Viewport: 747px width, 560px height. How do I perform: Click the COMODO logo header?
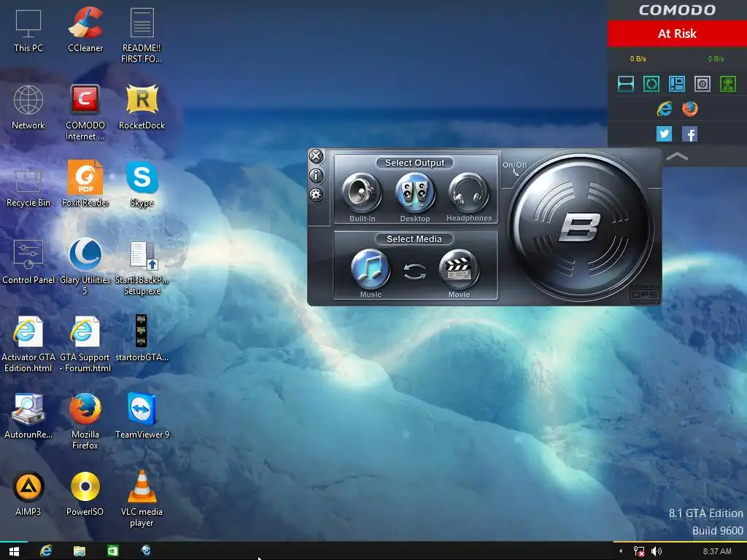coord(677,10)
